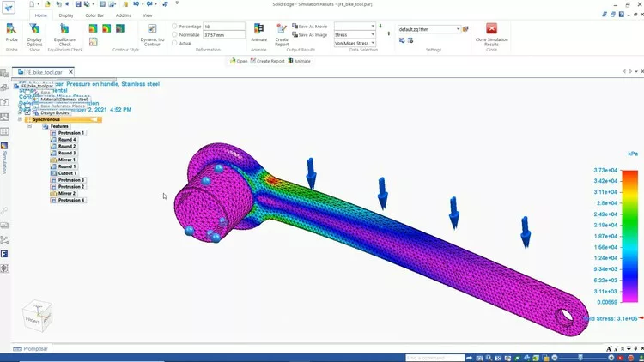Open Display Options

click(x=34, y=34)
